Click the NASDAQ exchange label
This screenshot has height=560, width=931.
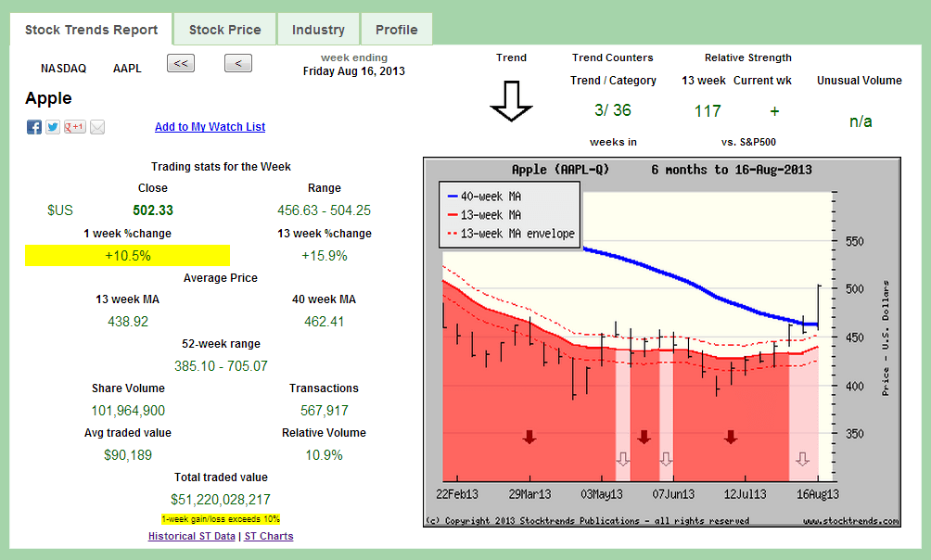coord(64,69)
